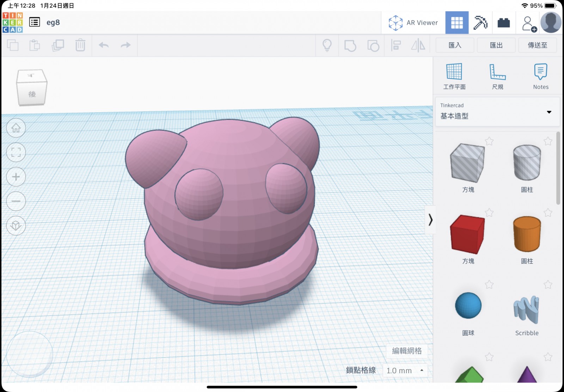Click the shapes panel scrollbar
Image resolution: width=564 pixels, height=392 pixels.
558,168
